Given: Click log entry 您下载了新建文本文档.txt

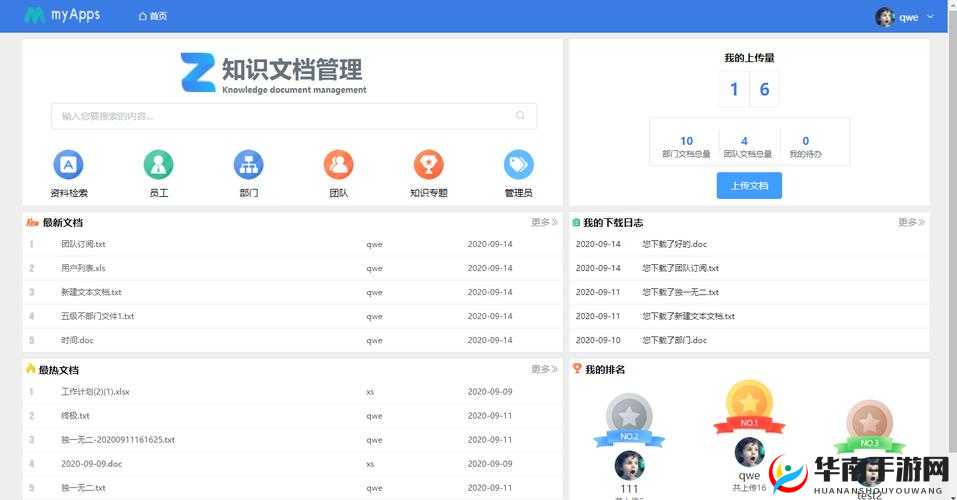Looking at the screenshot, I should pos(688,316).
